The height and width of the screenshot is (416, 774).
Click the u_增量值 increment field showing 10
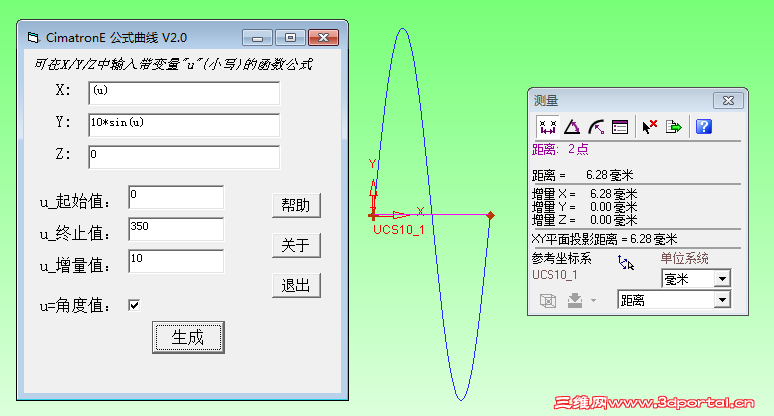(176, 262)
